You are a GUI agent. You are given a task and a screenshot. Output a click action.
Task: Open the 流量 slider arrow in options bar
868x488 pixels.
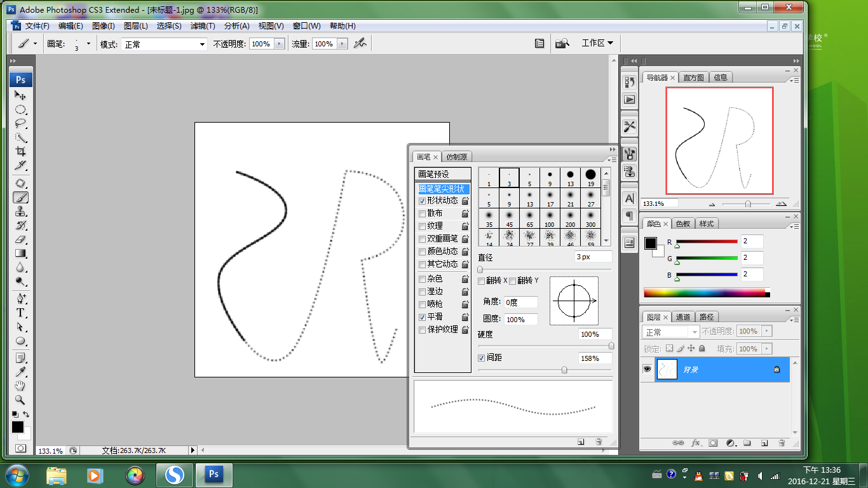pyautogui.click(x=342, y=44)
